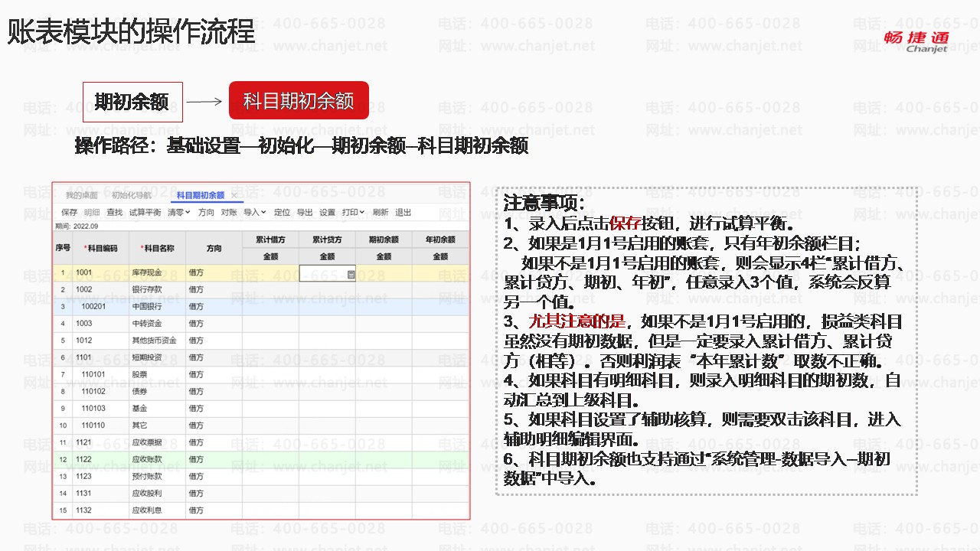Select the 应收票据 account
Viewport: 980px width, 551px height.
coord(145,442)
